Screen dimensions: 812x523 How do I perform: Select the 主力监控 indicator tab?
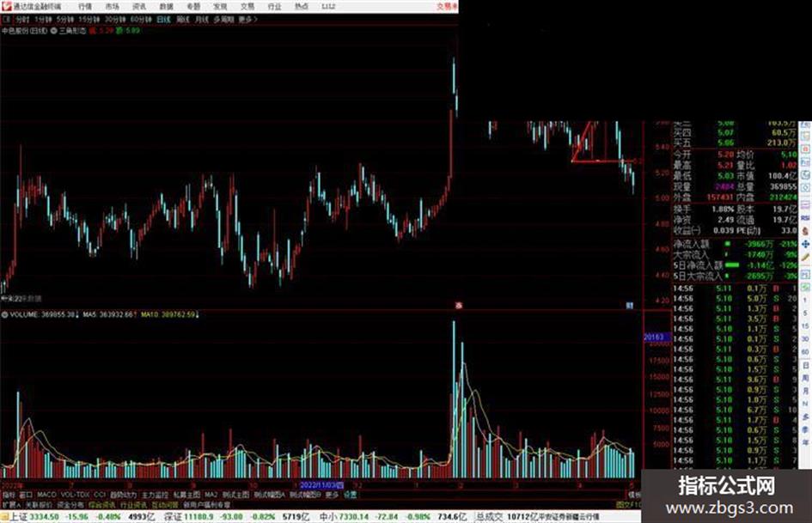pos(155,495)
